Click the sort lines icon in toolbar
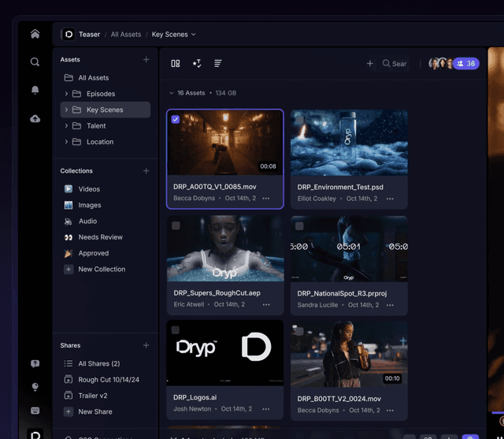The height and width of the screenshot is (439, 504). point(218,63)
